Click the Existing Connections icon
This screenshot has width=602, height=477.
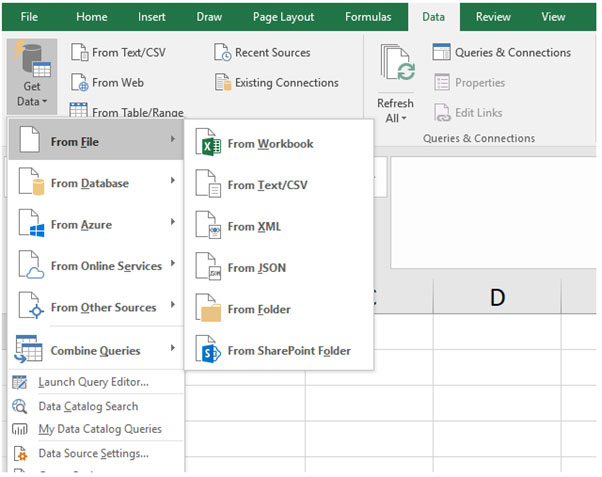(223, 82)
